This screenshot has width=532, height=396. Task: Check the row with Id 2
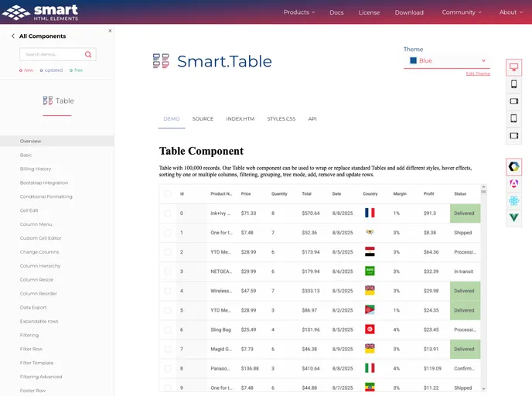point(168,252)
